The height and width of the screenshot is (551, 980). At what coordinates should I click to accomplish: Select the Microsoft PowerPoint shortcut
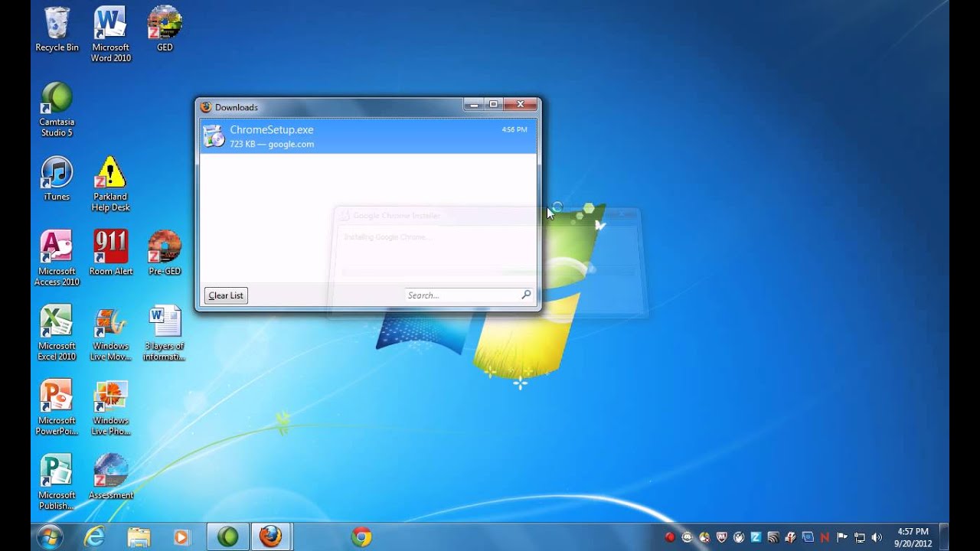[x=57, y=408]
